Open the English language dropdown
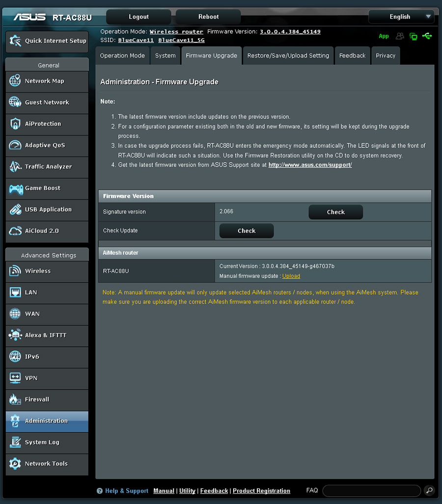 point(401,17)
